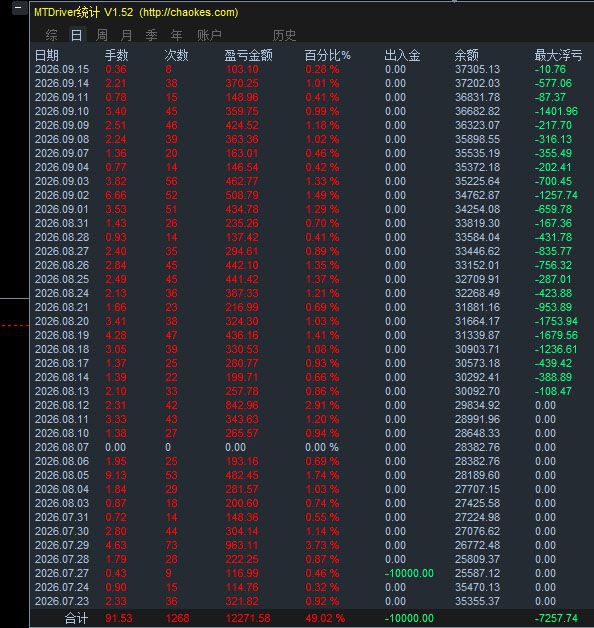Click lot size 4.28
Viewport: 594px width, 628px height.
(116, 335)
